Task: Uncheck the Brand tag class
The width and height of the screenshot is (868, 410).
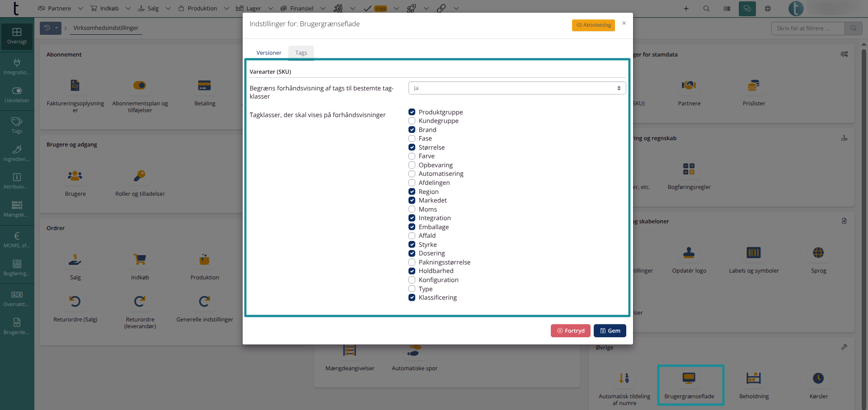Action: 412,130
